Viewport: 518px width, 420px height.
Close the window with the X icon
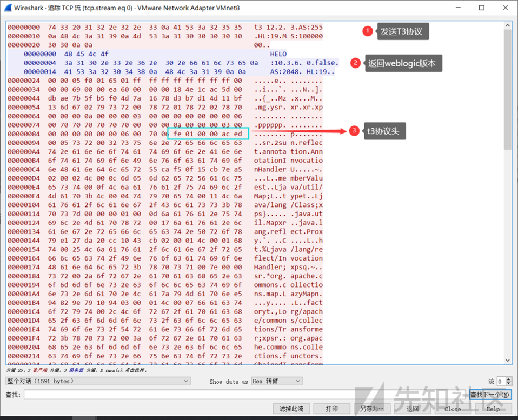tap(506, 8)
